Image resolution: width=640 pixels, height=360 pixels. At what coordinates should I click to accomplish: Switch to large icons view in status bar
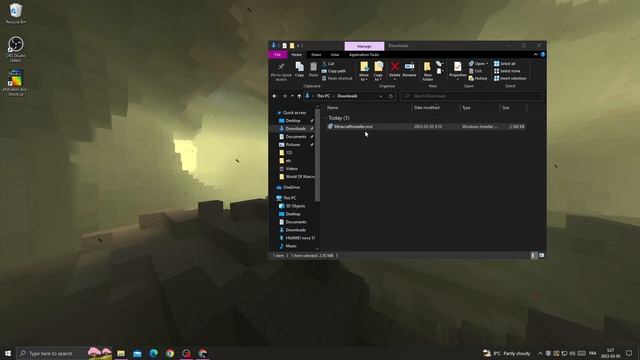[542, 256]
